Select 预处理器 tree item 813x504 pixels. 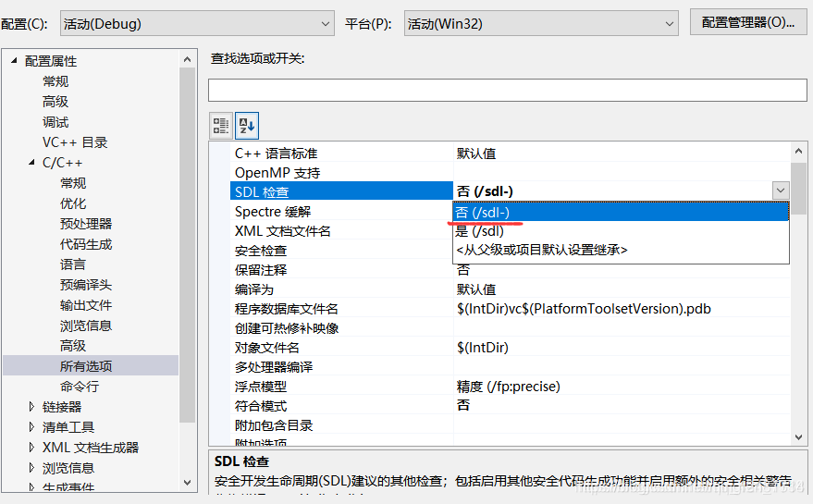(86, 224)
